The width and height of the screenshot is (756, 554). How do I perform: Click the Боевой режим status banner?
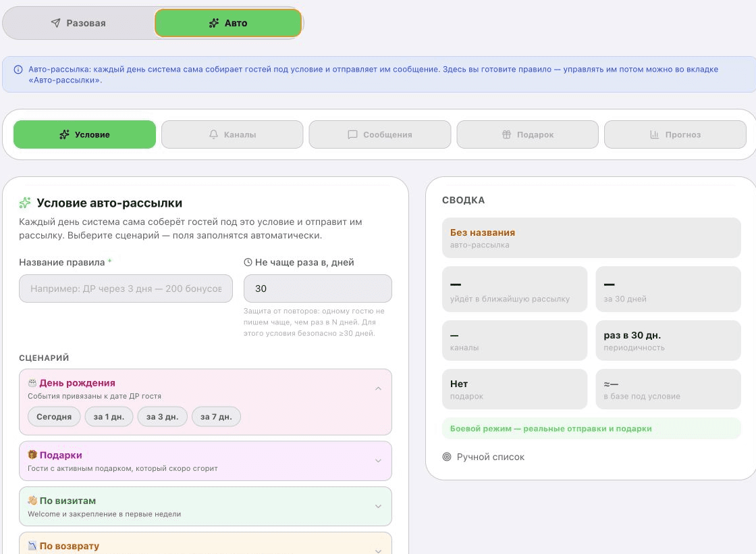pos(591,428)
